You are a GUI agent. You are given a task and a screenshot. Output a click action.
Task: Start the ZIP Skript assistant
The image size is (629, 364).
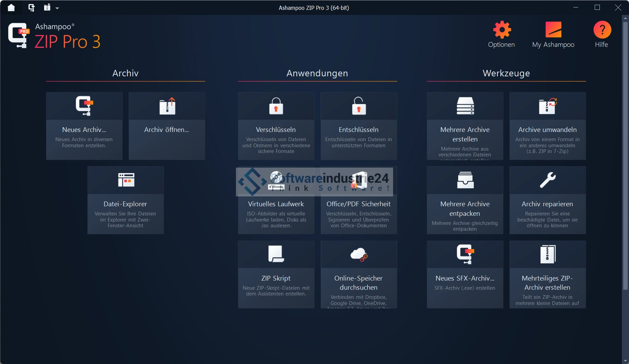click(276, 274)
